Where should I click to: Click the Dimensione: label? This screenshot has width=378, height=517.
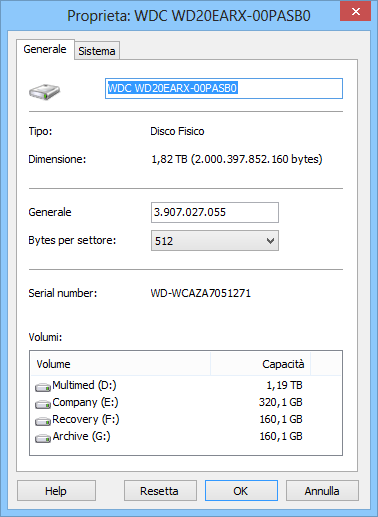point(57,159)
